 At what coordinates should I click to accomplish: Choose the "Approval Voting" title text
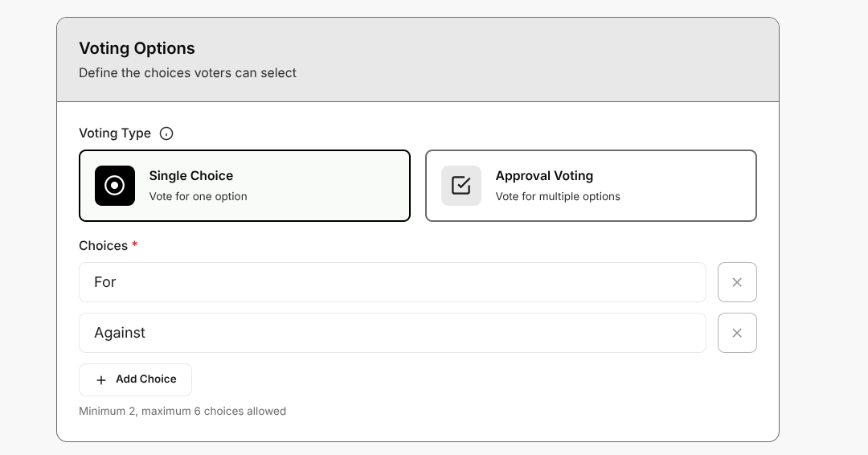click(x=544, y=176)
